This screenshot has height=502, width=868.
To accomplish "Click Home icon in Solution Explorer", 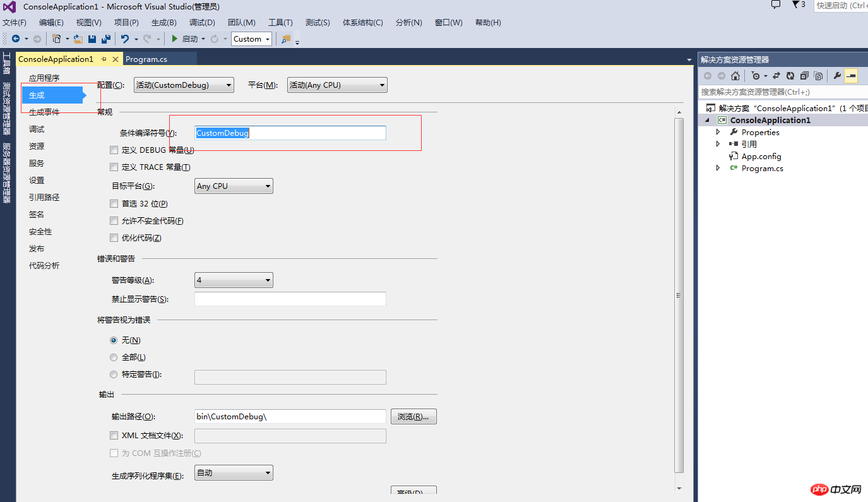I will 735,76.
